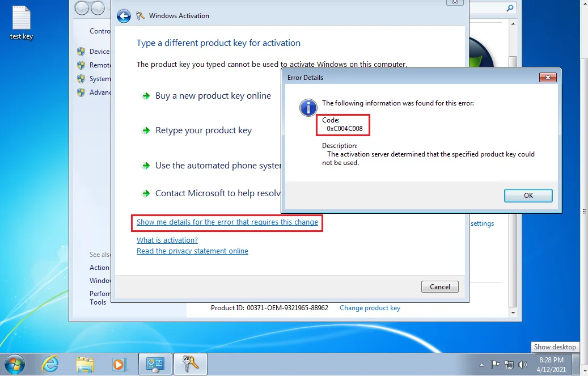Expand hidden icons in the notification area
The height and width of the screenshot is (376, 588).
(481, 365)
